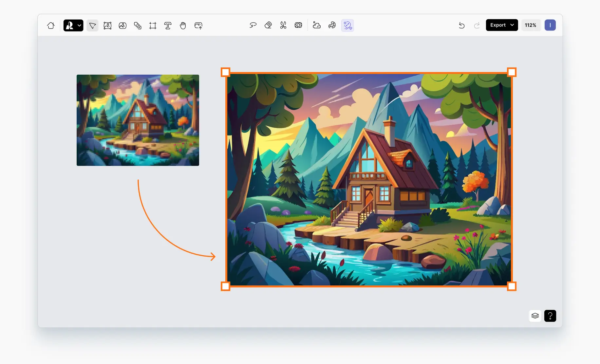Expand the Export dropdown arrow
The image size is (600, 364).
(512, 25)
